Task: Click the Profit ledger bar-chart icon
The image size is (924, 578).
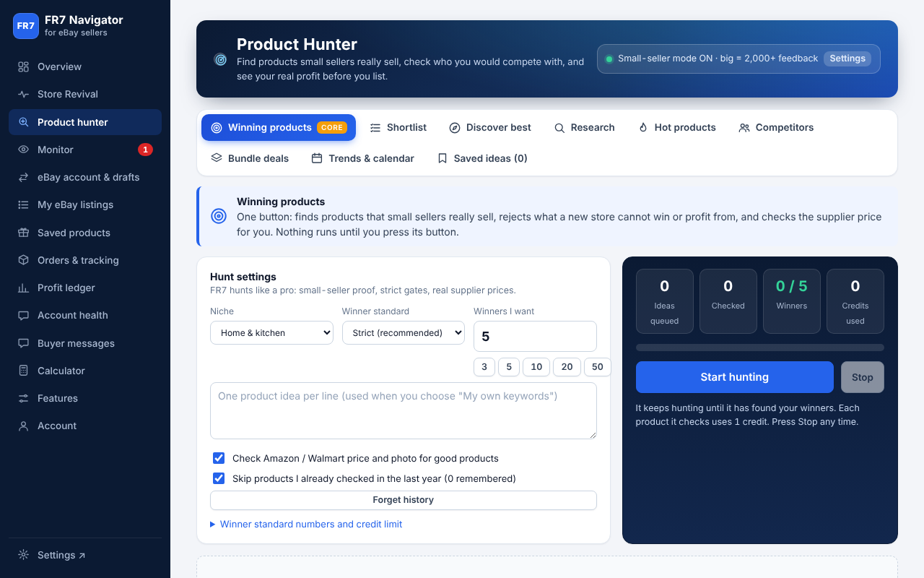Action: [x=24, y=288]
